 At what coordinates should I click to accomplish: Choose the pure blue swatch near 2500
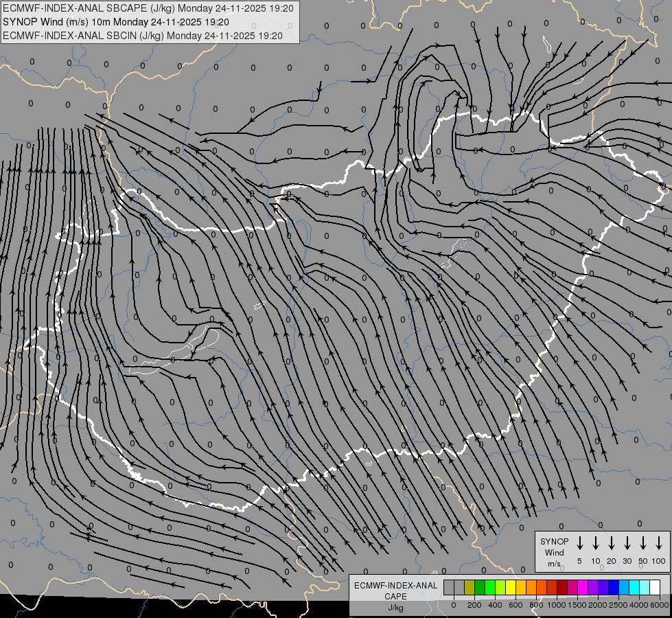click(x=613, y=587)
